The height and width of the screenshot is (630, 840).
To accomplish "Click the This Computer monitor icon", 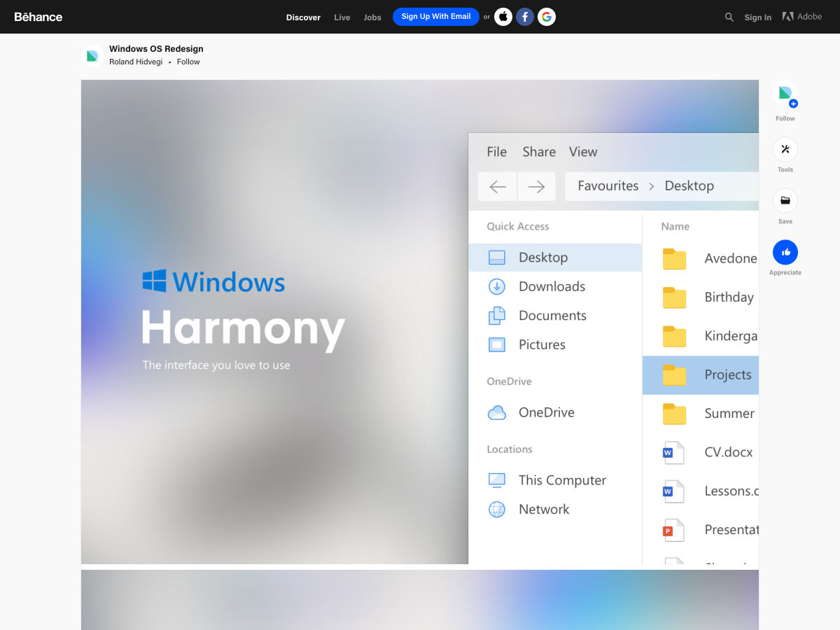I will point(496,480).
